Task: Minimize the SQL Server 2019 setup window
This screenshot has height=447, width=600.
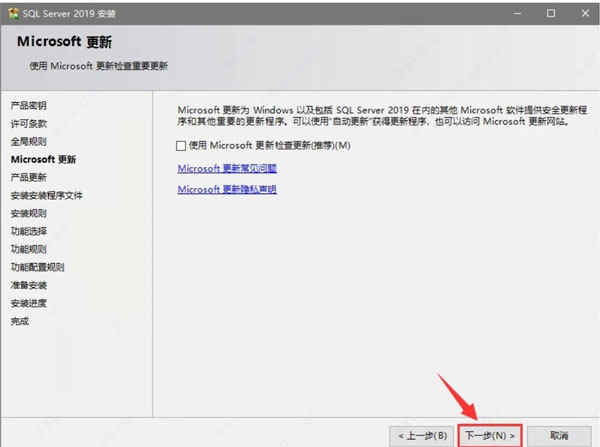Action: pos(517,13)
